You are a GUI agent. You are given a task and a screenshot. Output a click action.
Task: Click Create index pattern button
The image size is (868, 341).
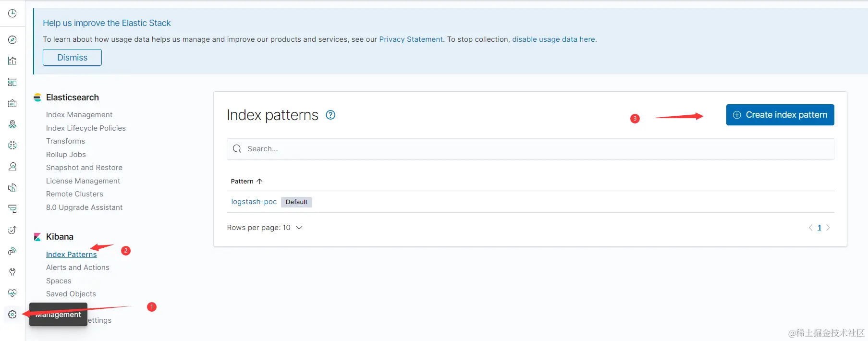click(780, 115)
